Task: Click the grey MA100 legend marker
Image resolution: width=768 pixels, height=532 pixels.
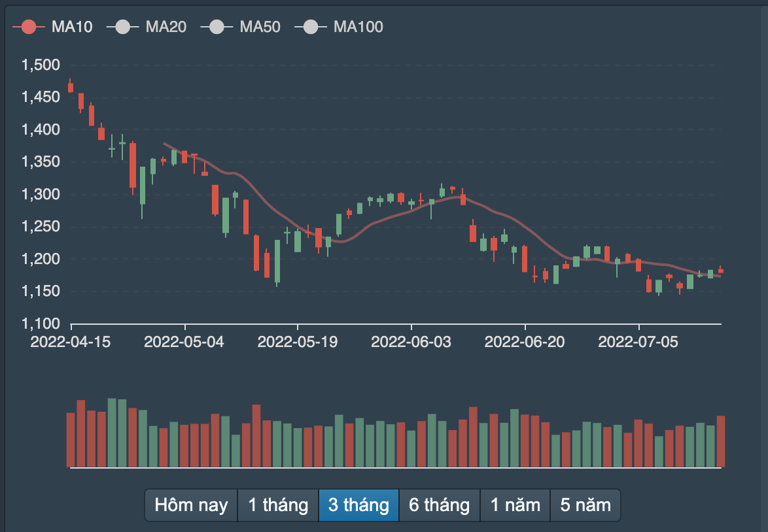Action: [x=311, y=27]
